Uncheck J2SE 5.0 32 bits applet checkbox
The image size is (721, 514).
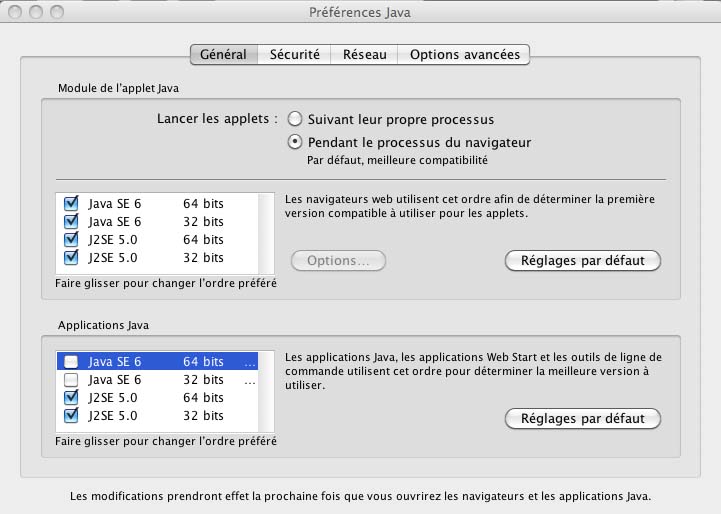coord(71,257)
